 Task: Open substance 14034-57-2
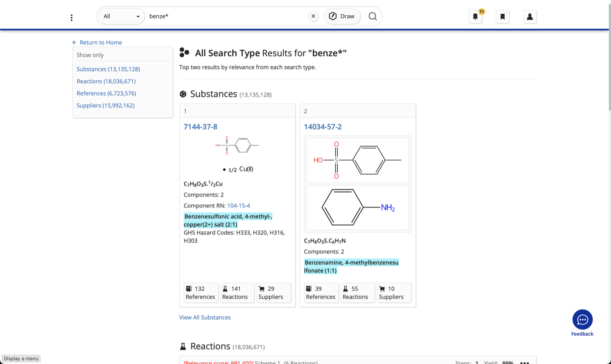click(323, 127)
